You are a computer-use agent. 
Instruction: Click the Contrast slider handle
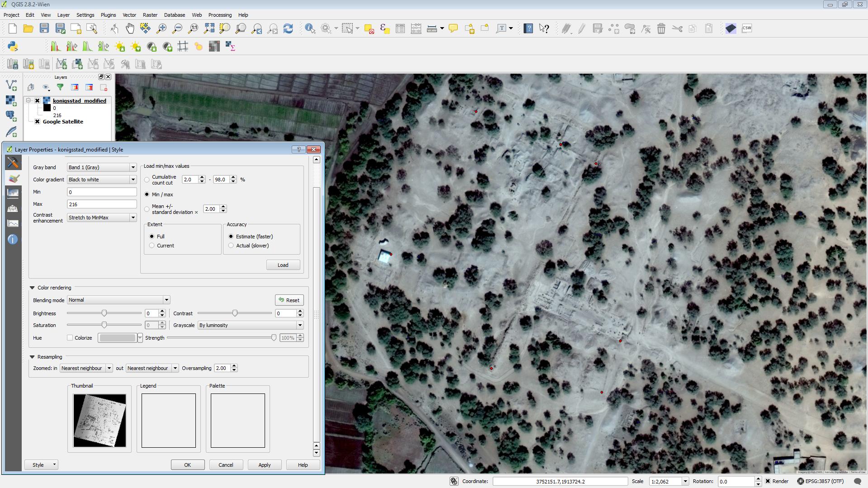pyautogui.click(x=235, y=313)
